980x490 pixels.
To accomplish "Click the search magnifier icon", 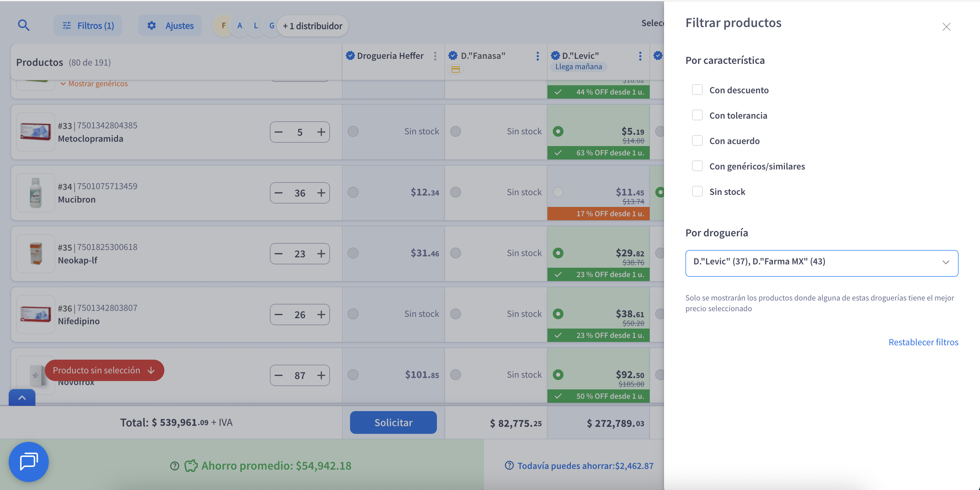I will click(x=24, y=25).
